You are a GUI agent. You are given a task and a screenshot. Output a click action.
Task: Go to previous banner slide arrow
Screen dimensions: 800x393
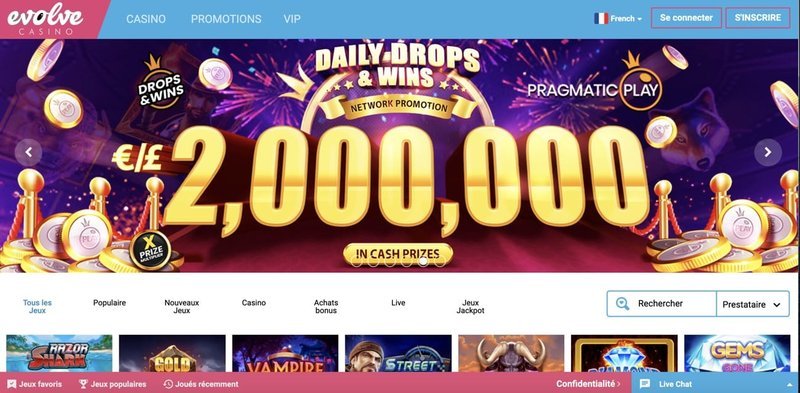[29, 152]
